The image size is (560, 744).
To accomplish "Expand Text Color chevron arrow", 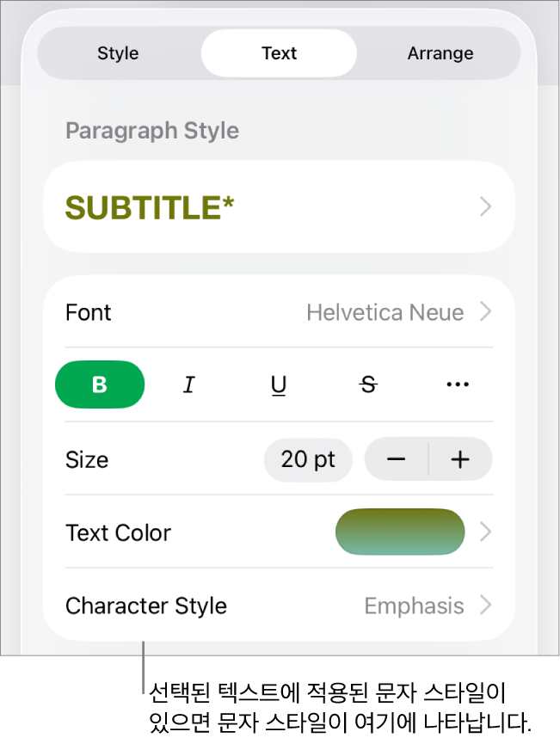I will [x=486, y=532].
